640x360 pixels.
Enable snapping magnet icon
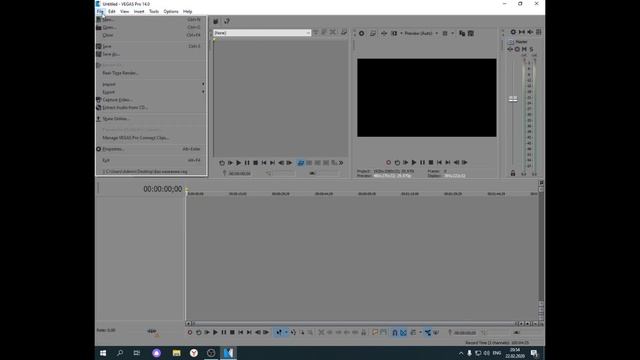395,332
